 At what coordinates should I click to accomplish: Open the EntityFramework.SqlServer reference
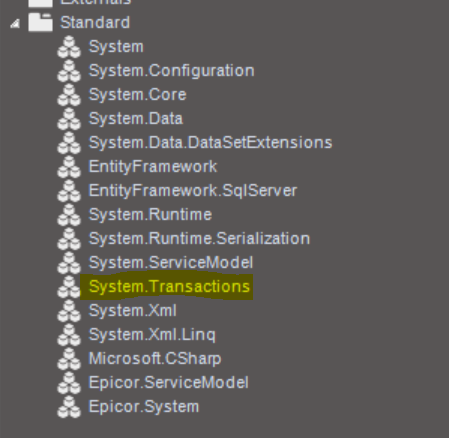(x=193, y=191)
